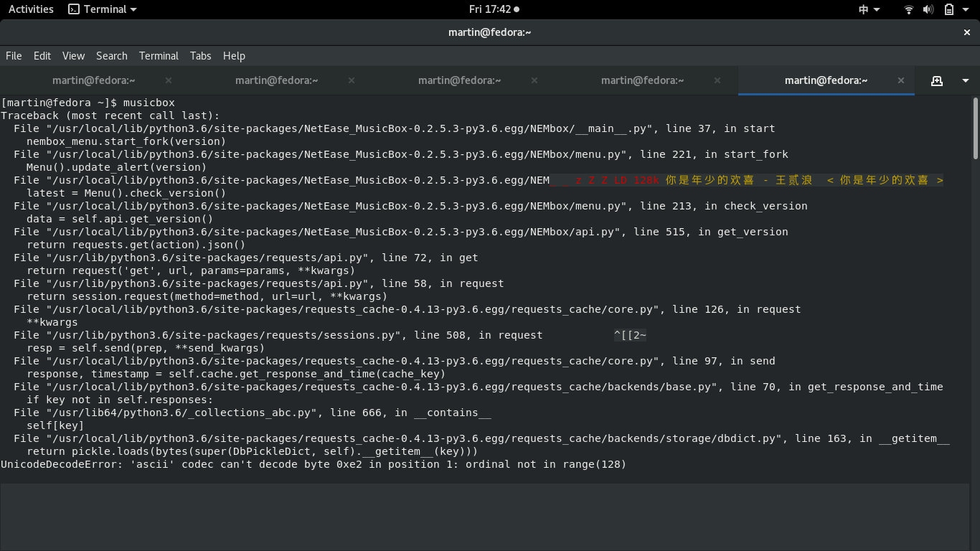
Task: Open the Tabs menu
Action: 200,55
